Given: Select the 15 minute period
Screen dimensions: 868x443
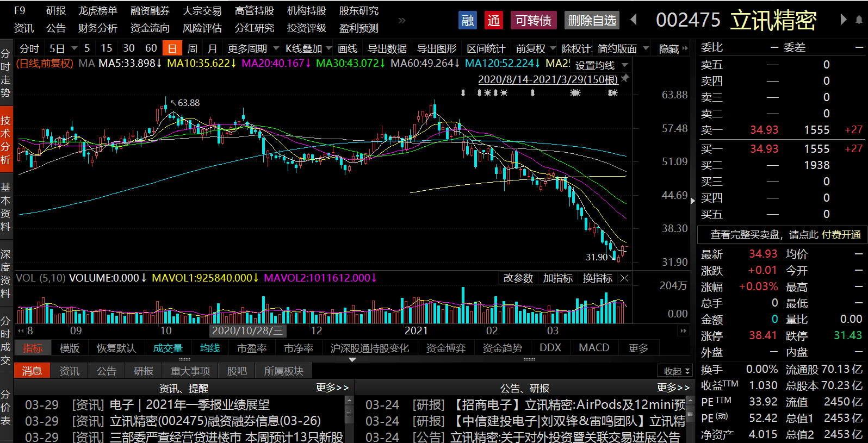Looking at the screenshot, I should point(107,48).
